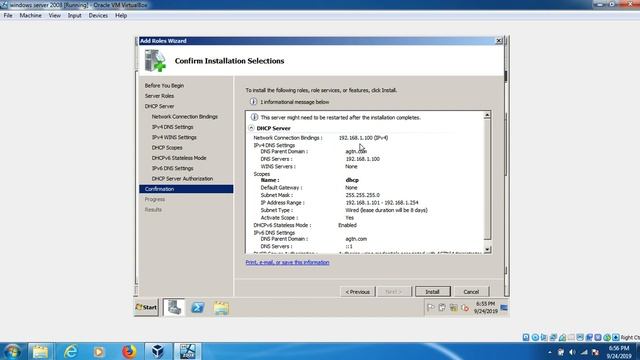Select DHCP Server in wizard sidebar
The height and width of the screenshot is (360, 640).
tap(159, 106)
